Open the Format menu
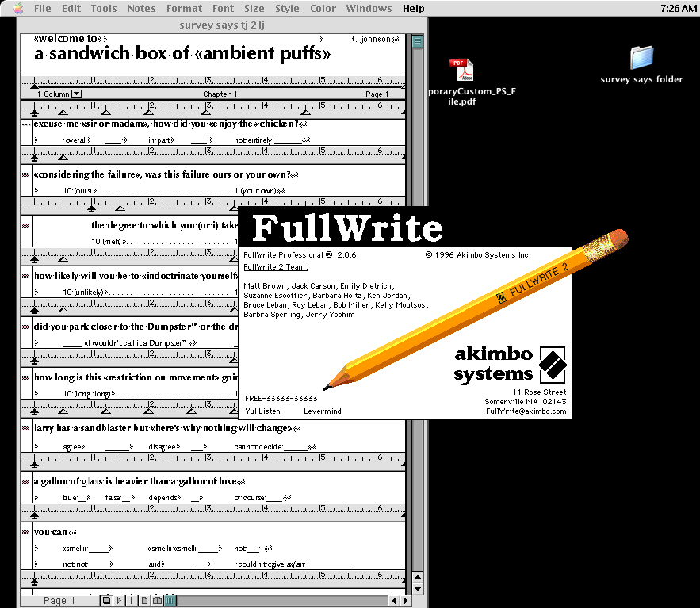Image resolution: width=700 pixels, height=608 pixels. pyautogui.click(x=184, y=8)
